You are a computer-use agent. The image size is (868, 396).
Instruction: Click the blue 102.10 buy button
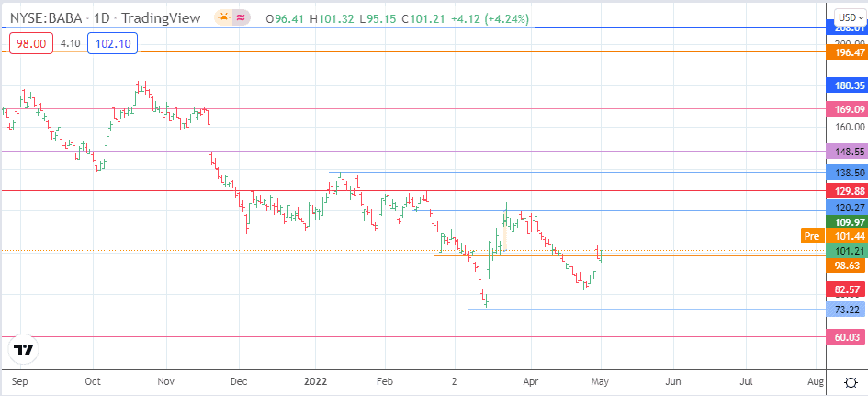point(112,44)
